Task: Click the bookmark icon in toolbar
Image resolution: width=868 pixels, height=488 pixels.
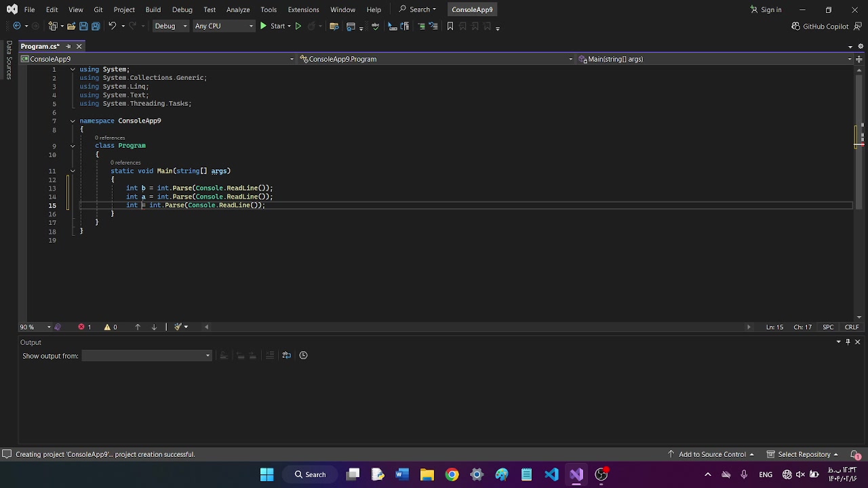Action: tap(450, 26)
